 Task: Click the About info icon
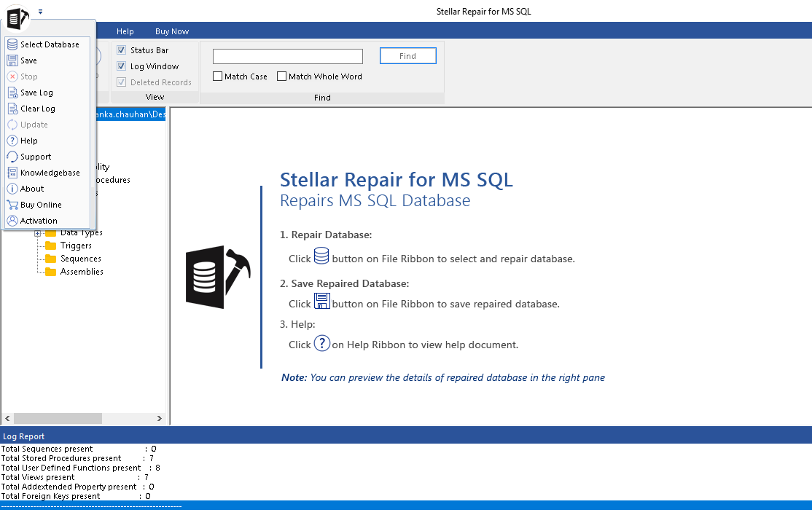12,189
